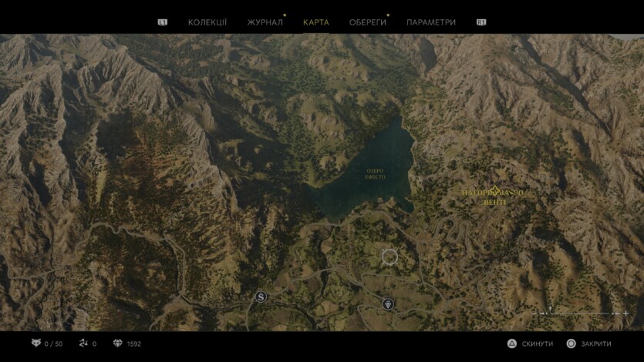
Task: Click the Скинути reset label
Action: pyautogui.click(x=538, y=344)
